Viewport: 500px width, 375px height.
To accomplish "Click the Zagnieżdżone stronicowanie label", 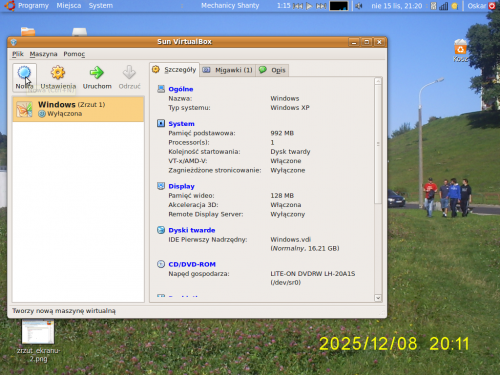I will [215, 170].
